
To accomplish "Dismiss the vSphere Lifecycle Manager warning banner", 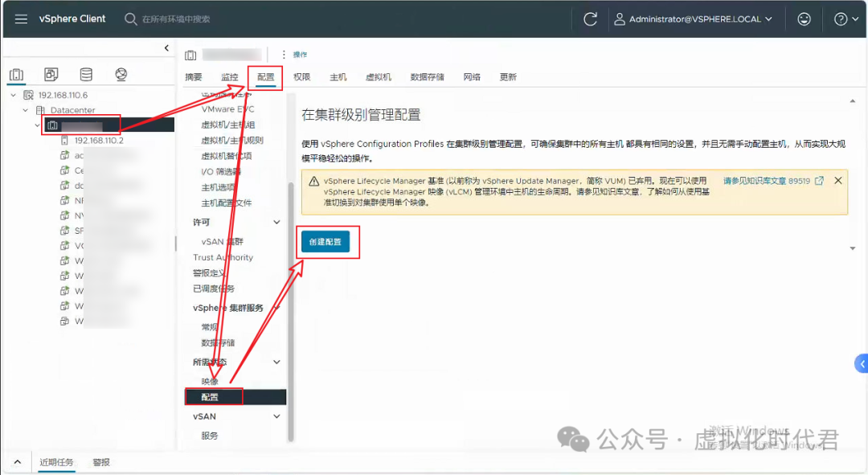I will pos(838,180).
